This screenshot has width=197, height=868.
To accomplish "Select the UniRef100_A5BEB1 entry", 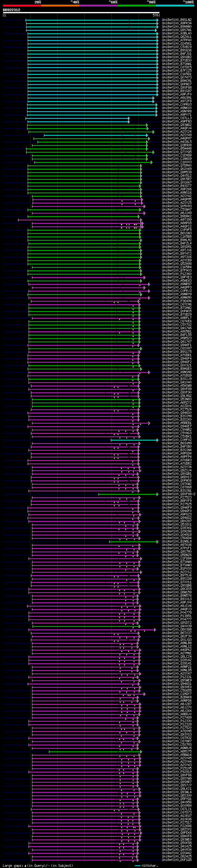I will tap(177, 423).
